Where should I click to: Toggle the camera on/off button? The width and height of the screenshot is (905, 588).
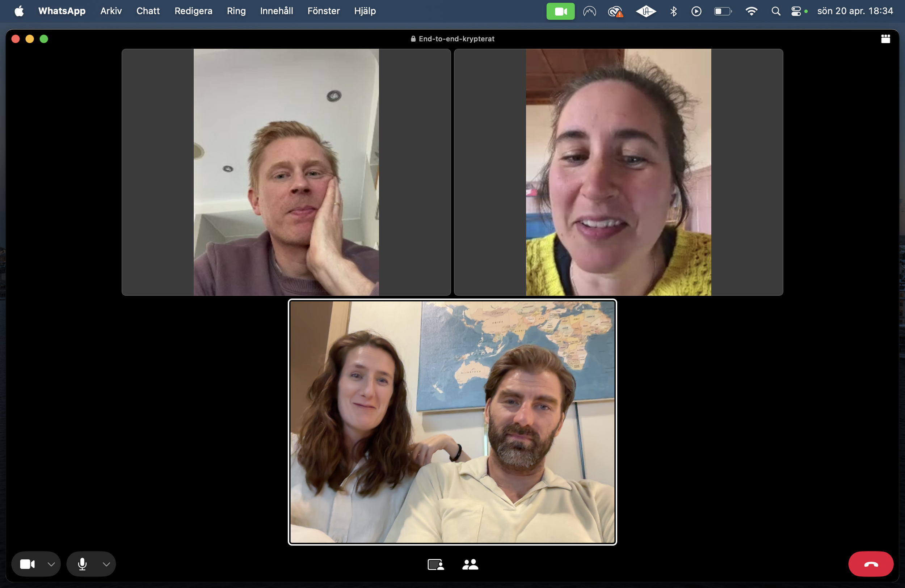point(28,564)
